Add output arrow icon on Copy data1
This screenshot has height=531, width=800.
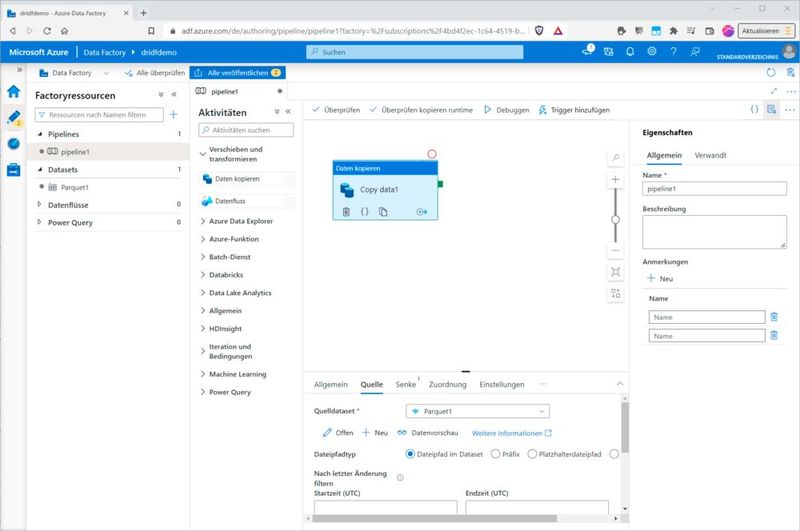pyautogui.click(x=421, y=212)
